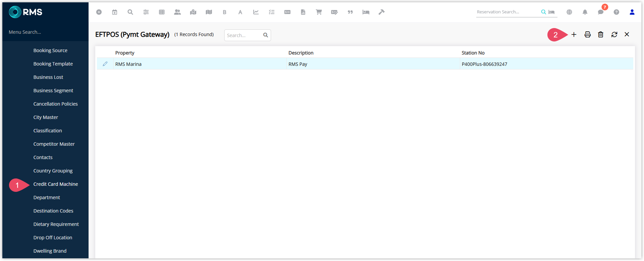Click the globe icon in top bar

[569, 12]
